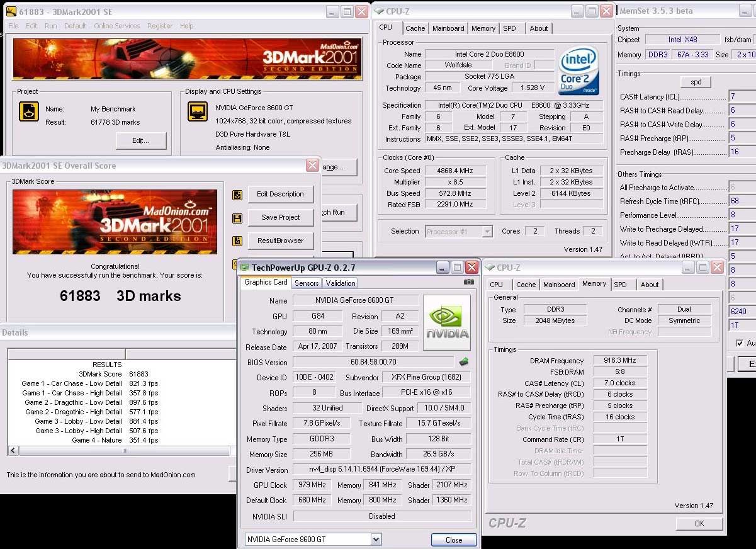Click the 61883 3D marks score text
This screenshot has width=756, height=549.
120,296
